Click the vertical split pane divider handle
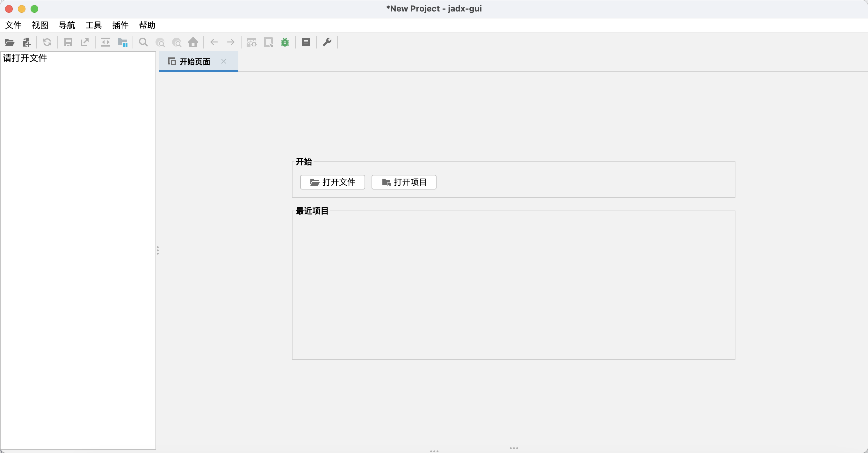The width and height of the screenshot is (868, 453). pos(157,250)
